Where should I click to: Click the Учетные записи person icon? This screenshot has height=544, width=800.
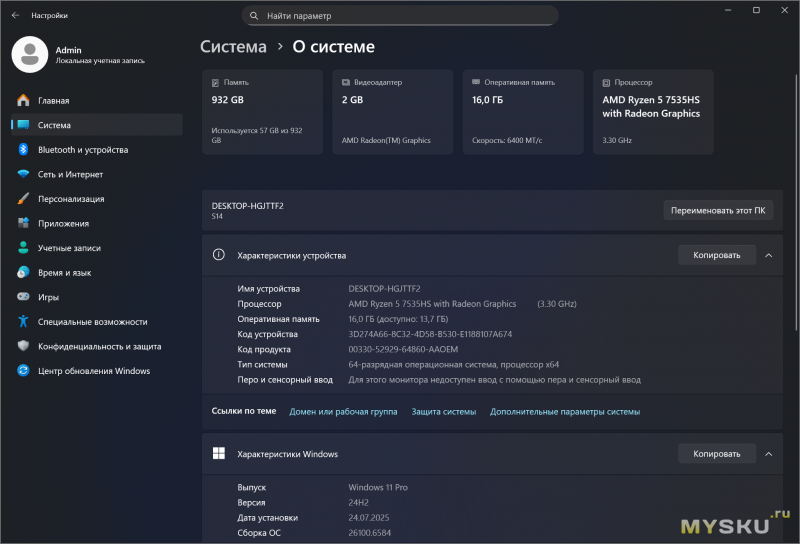23,248
